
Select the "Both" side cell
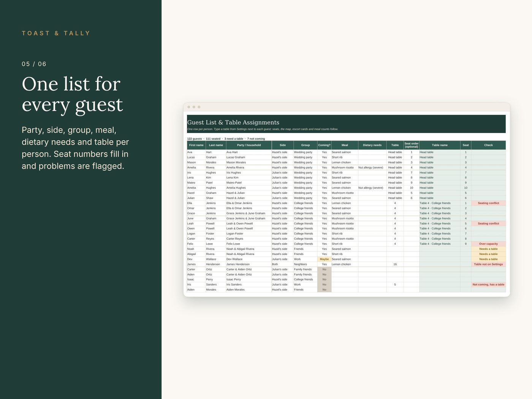283,264
